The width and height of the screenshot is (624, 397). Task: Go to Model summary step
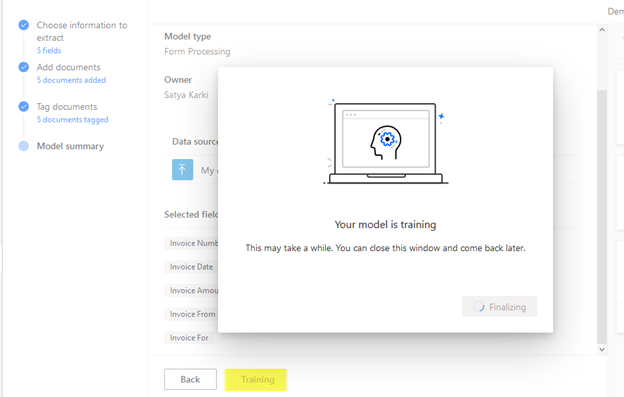(x=70, y=146)
